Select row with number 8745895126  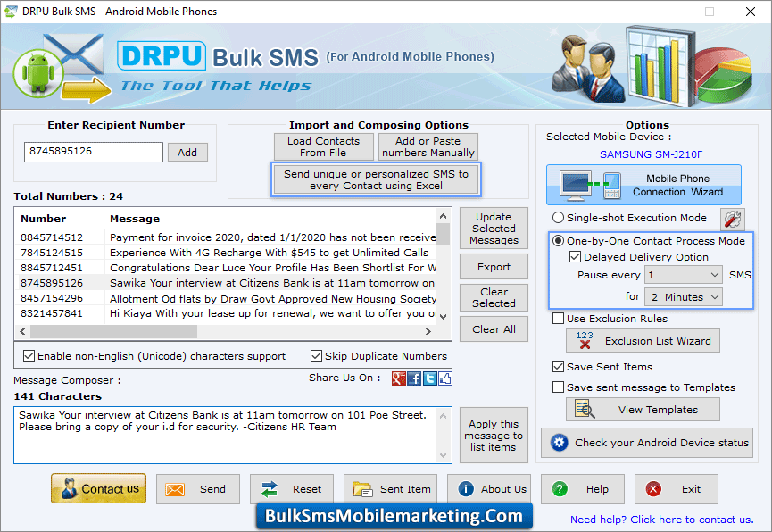coord(227,283)
